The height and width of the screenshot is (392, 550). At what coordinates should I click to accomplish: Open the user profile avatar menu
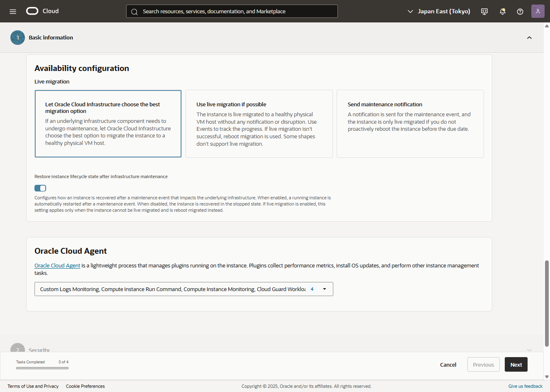click(538, 11)
